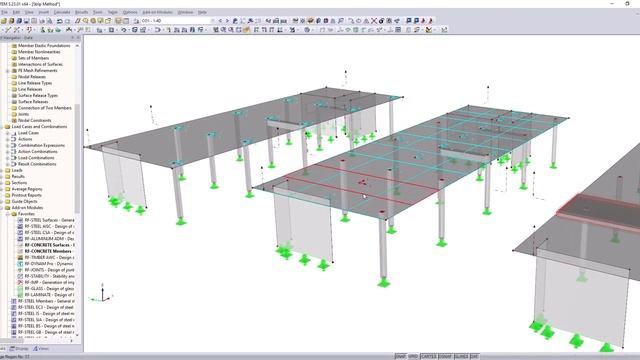Collapse the Favorites folder
This screenshot has width=640, height=360.
7,214
